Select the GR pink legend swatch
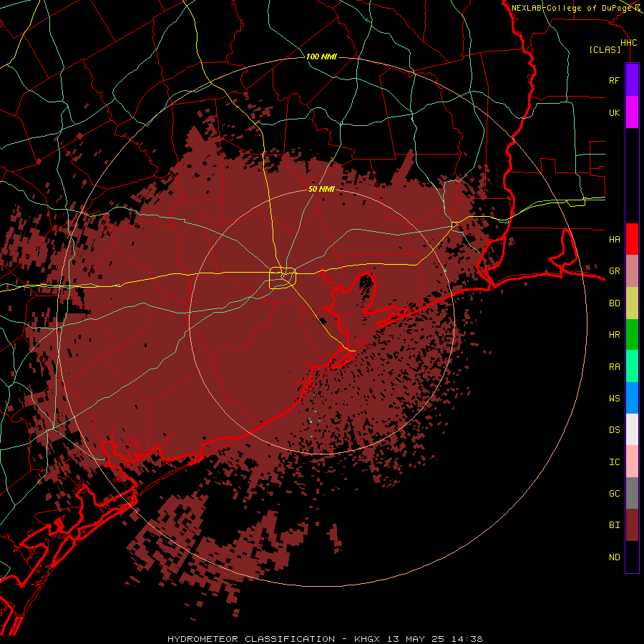Viewport: 644px width, 644px height. [632, 271]
